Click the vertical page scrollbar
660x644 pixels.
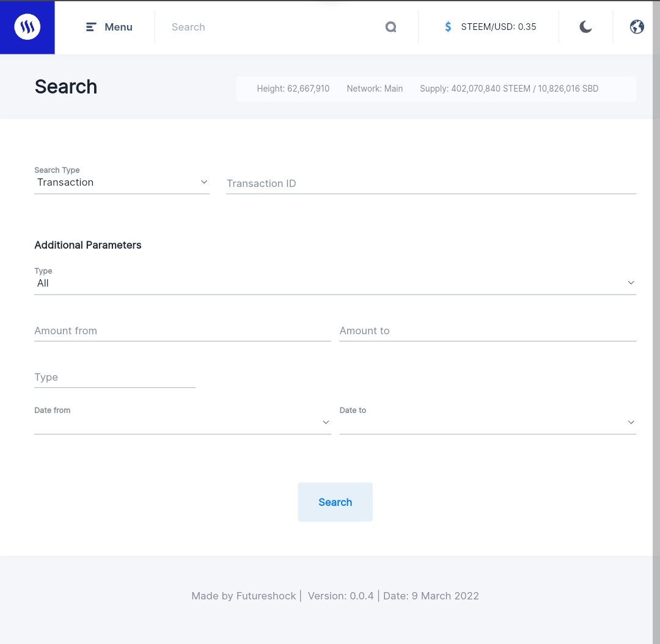click(656, 322)
